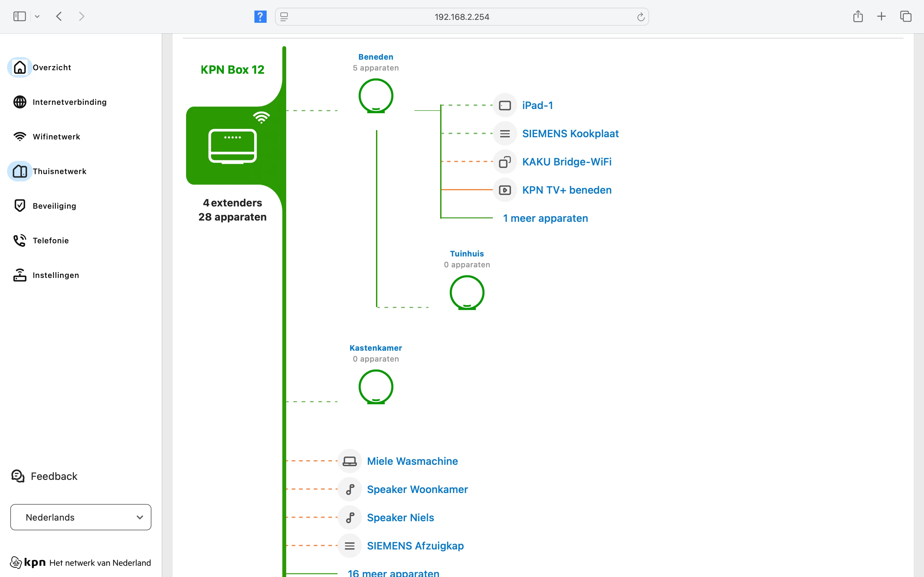Open the SIEMENS Kookplaat device link

[x=570, y=134]
